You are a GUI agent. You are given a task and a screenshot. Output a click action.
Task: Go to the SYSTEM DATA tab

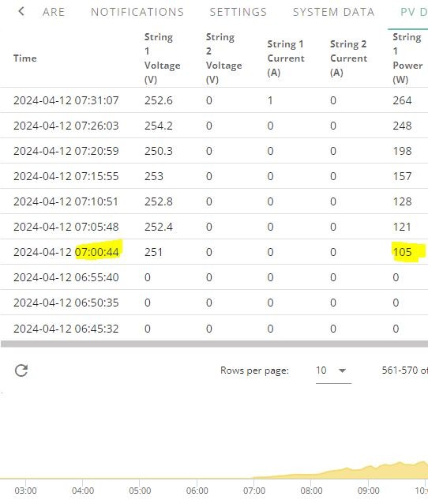pyautogui.click(x=333, y=12)
